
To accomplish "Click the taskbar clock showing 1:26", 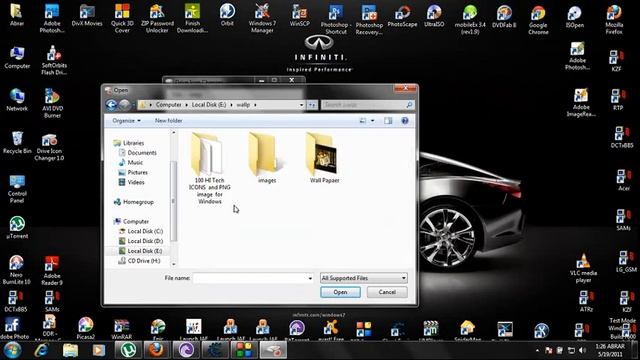I will click(x=610, y=350).
